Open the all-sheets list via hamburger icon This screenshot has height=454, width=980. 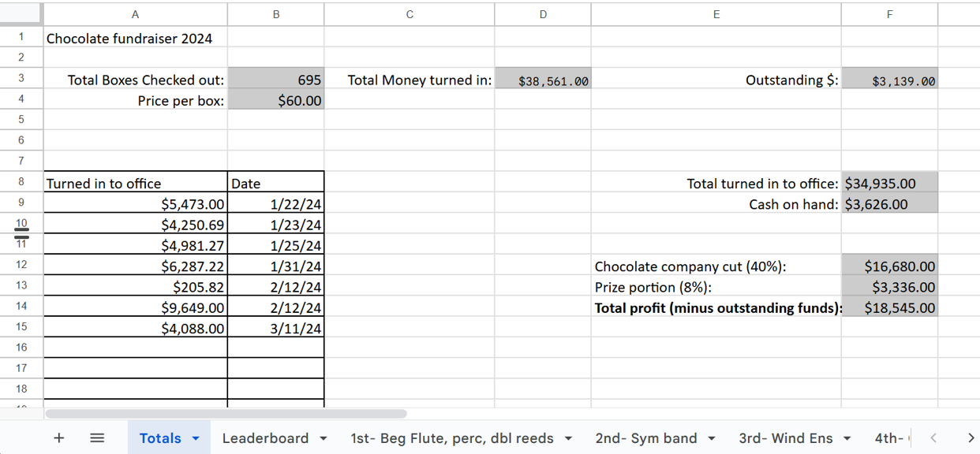pos(96,437)
